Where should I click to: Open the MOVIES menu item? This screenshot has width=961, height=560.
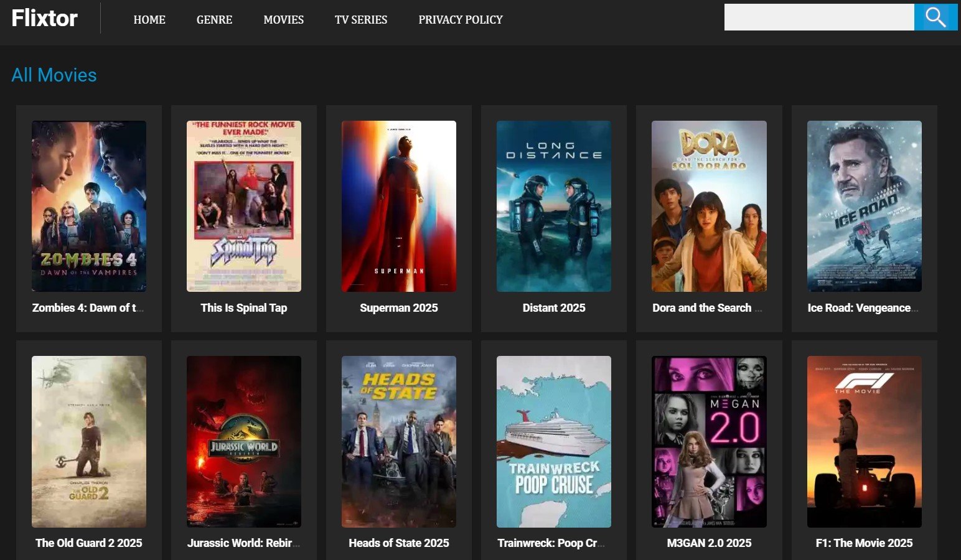tap(284, 20)
